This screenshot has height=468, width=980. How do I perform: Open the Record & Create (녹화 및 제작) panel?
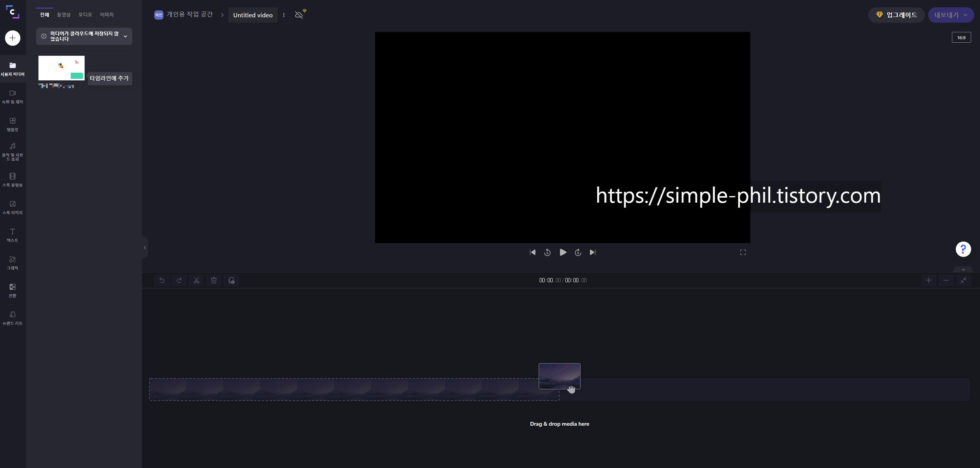point(13,97)
